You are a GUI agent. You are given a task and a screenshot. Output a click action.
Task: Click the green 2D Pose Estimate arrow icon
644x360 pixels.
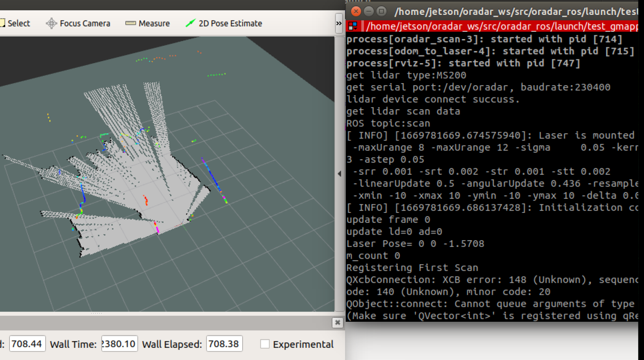coord(190,23)
